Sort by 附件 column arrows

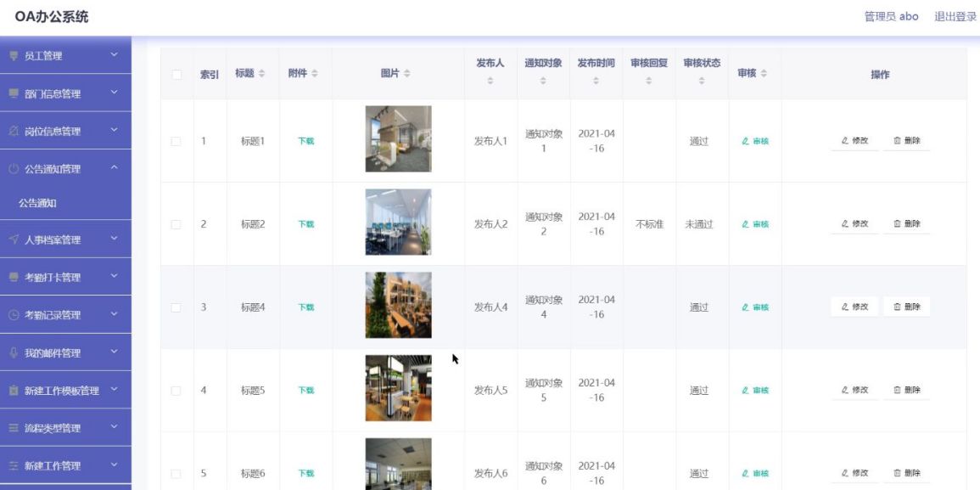tap(315, 74)
